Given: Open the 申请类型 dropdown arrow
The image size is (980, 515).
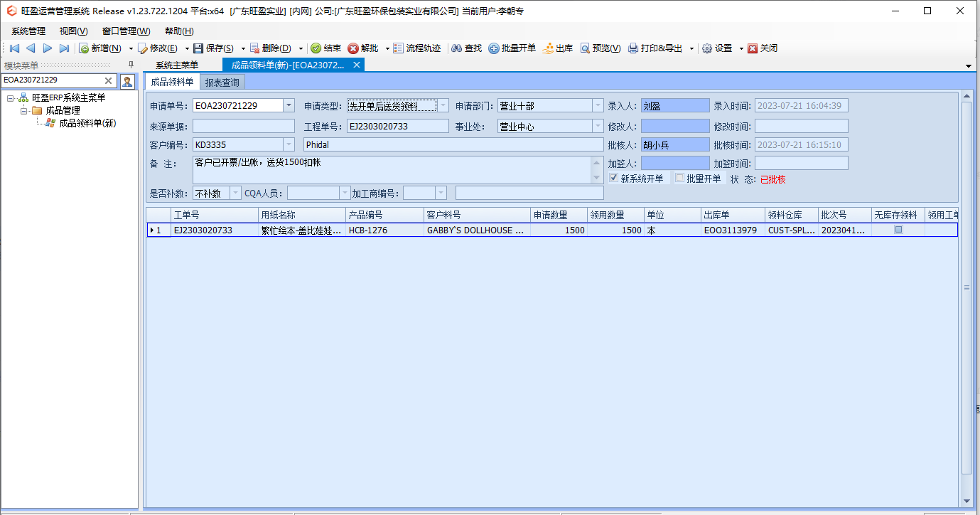Looking at the screenshot, I should pos(443,106).
